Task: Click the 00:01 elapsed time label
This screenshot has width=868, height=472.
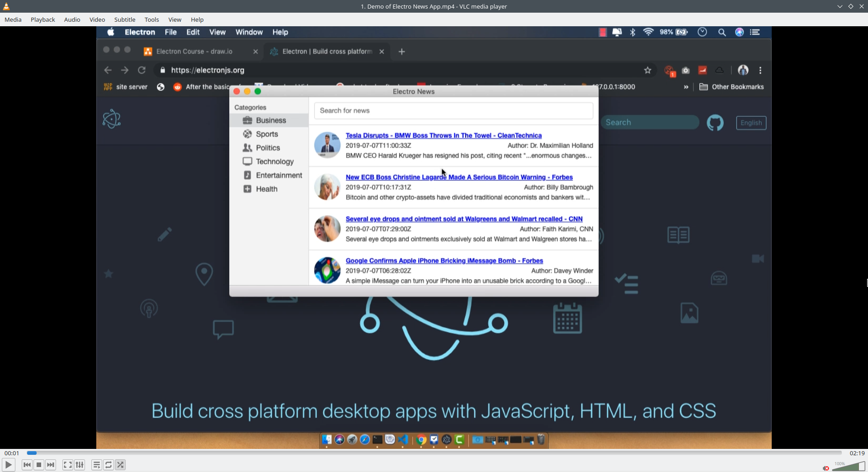Action: (12, 453)
